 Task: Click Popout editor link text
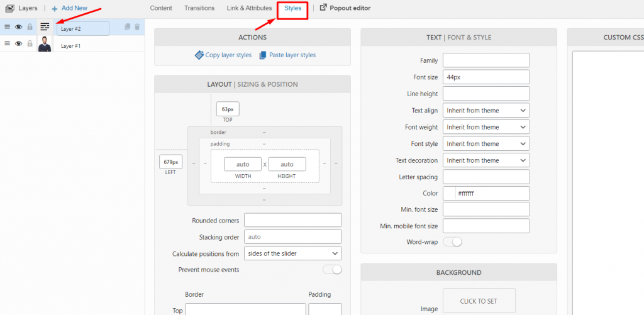pos(350,8)
